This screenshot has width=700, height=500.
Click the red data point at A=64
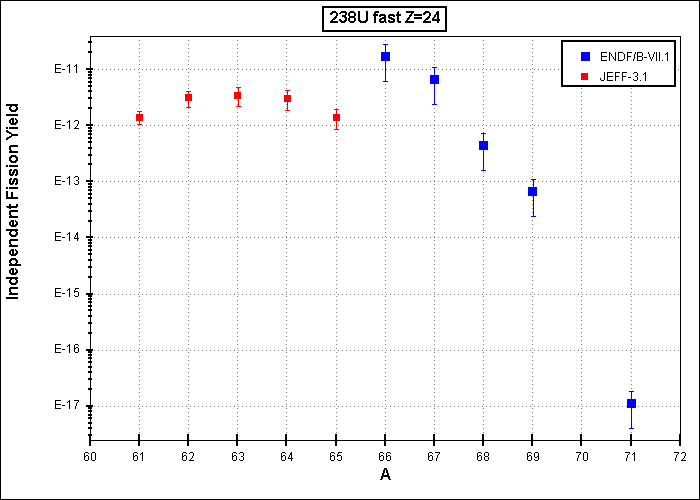pyautogui.click(x=288, y=99)
